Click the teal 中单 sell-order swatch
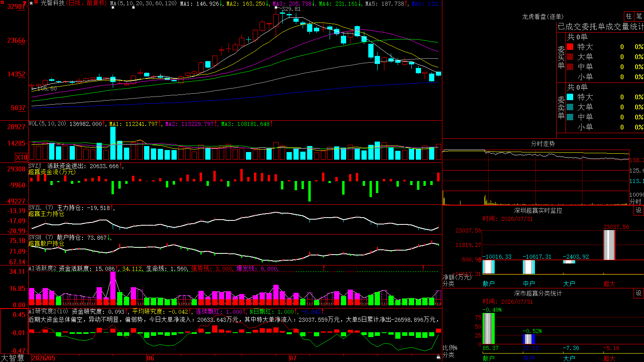 point(570,117)
